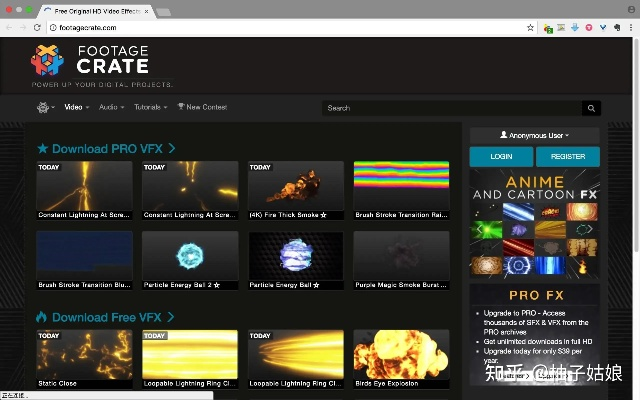640x400 pixels.
Task: Click flame icon beside Download Free VFX
Action: tap(42, 317)
